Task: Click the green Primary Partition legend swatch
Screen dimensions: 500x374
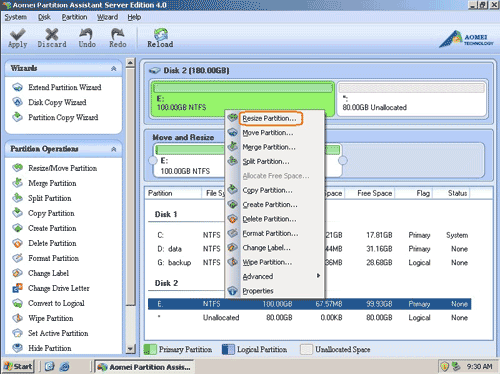Action: [150, 349]
